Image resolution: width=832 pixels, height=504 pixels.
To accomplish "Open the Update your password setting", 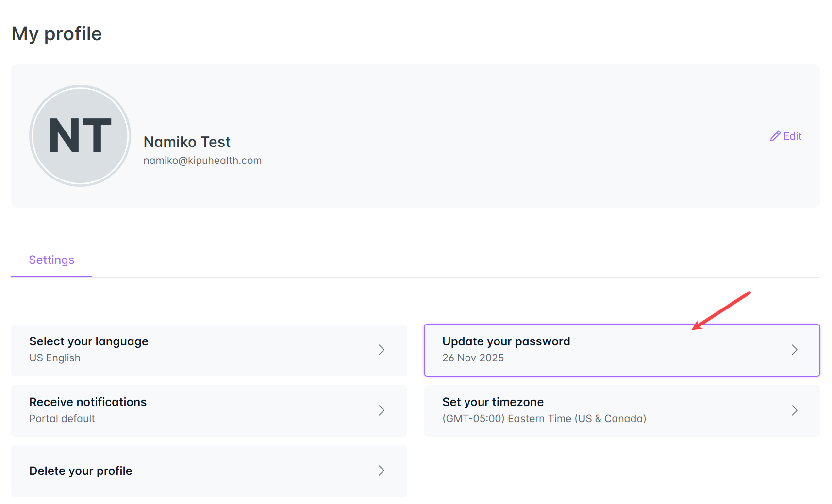I will coord(506,341).
